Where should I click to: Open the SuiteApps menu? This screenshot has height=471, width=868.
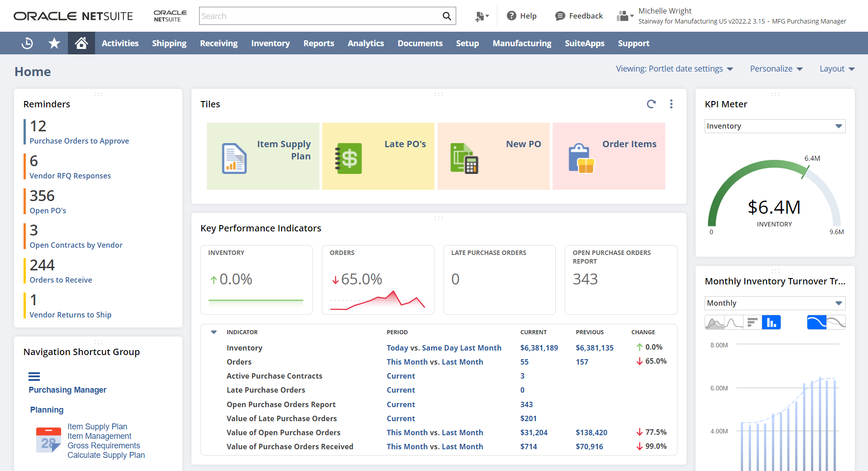click(x=584, y=43)
